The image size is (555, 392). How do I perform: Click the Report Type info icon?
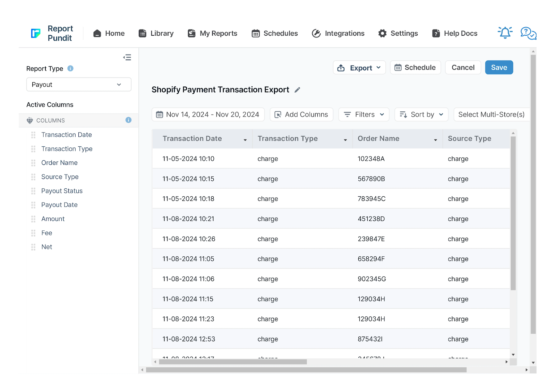coord(70,68)
